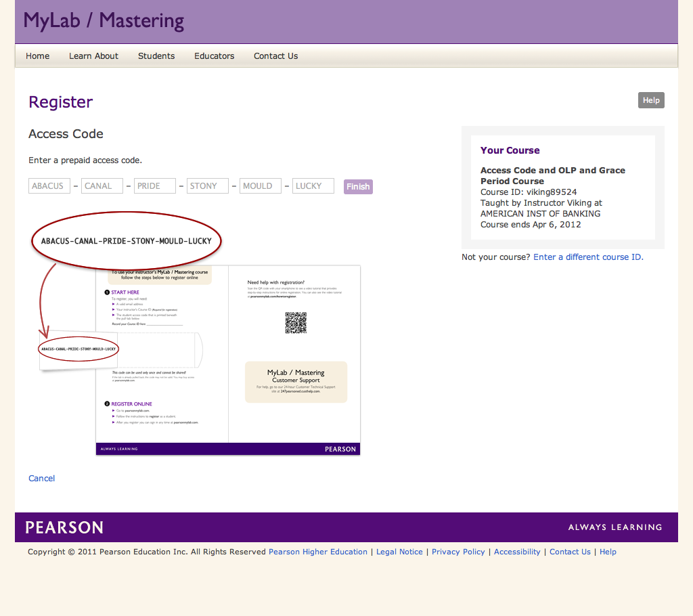Open the Educators menu item
Viewport: 693px width, 616px height.
click(x=215, y=56)
